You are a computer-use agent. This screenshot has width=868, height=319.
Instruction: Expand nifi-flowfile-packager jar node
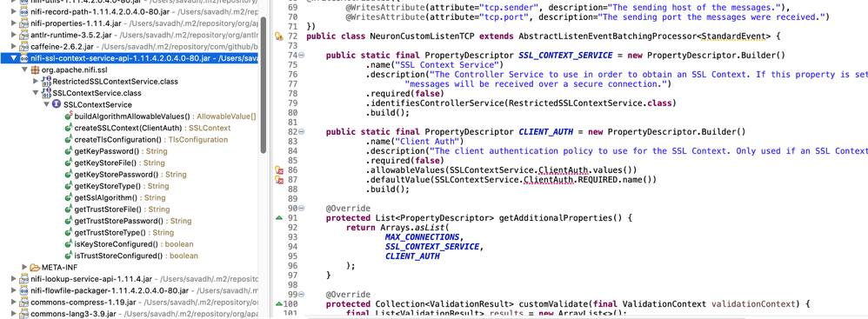[x=14, y=290]
